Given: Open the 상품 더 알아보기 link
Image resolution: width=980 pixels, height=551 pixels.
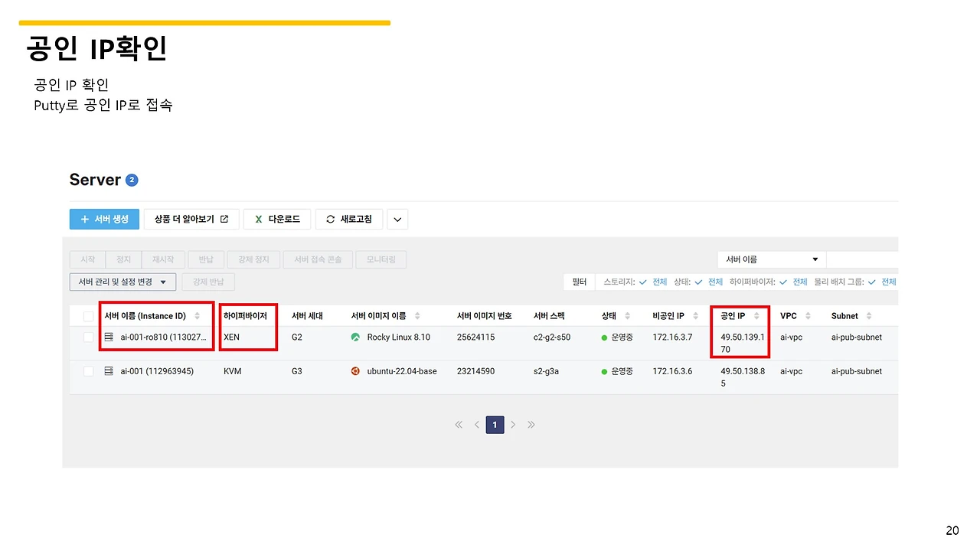Looking at the screenshot, I should [191, 219].
